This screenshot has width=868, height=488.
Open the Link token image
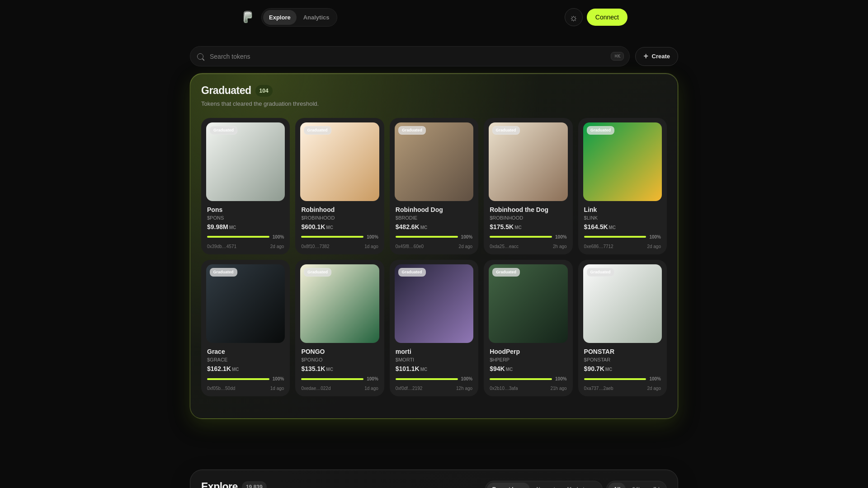point(623,162)
